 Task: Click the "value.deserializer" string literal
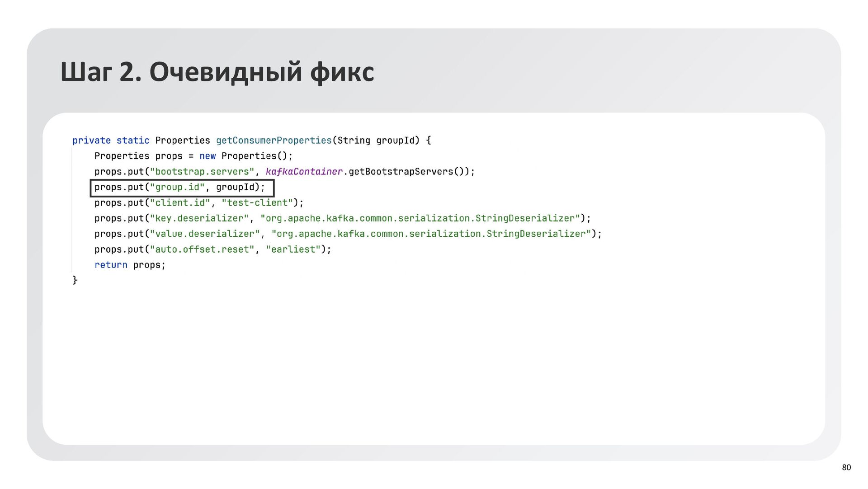pyautogui.click(x=205, y=234)
